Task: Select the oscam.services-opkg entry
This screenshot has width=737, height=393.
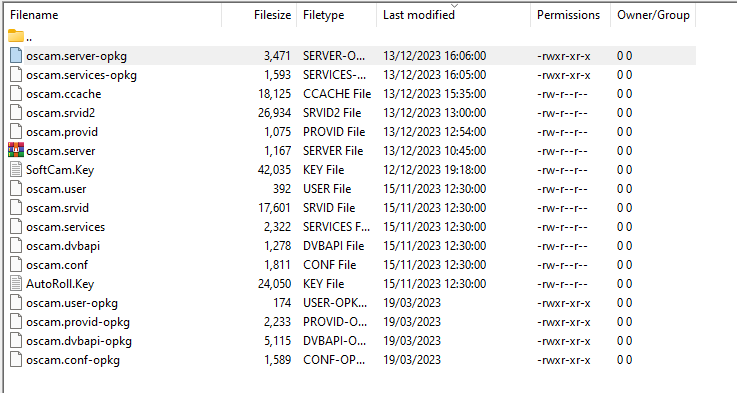Action: [x=81, y=75]
